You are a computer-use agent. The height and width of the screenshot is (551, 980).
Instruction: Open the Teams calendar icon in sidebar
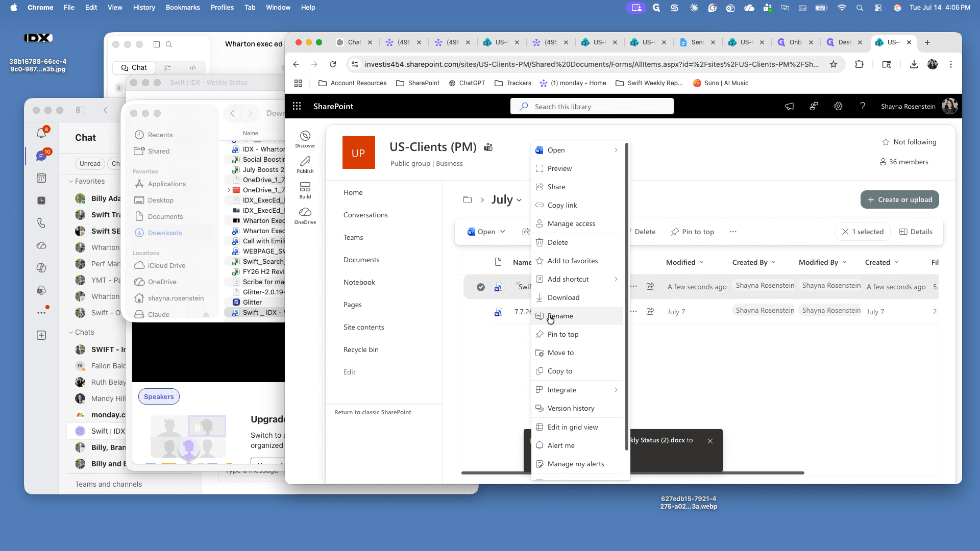point(41,178)
